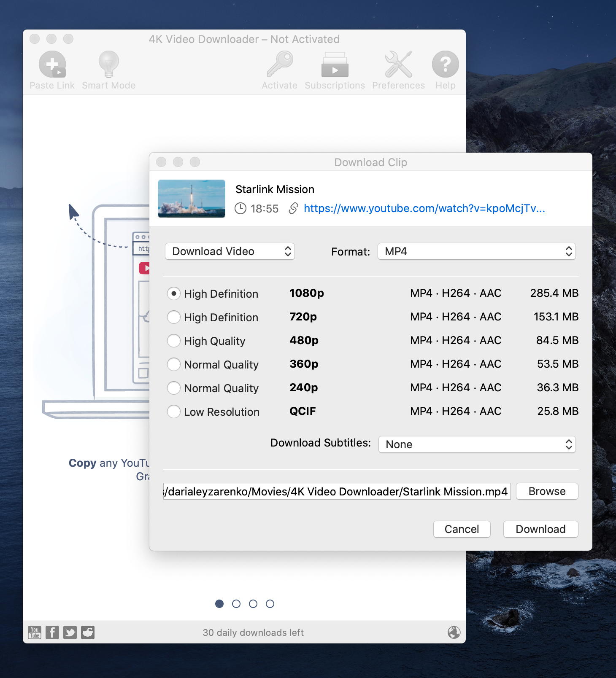Click the globe language icon in footer
The image size is (616, 678).
454,632
